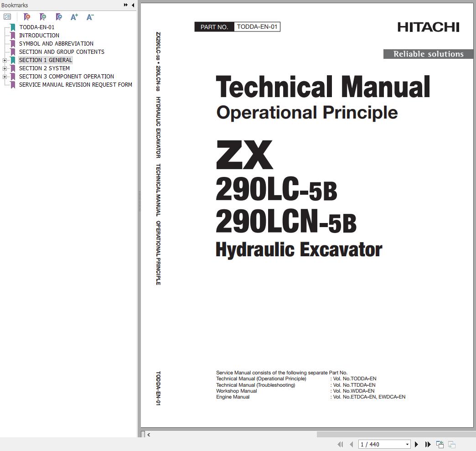
Task: Click the bookmark icon beside SECTION AND GROUP CONTENTS
Action: point(13,52)
